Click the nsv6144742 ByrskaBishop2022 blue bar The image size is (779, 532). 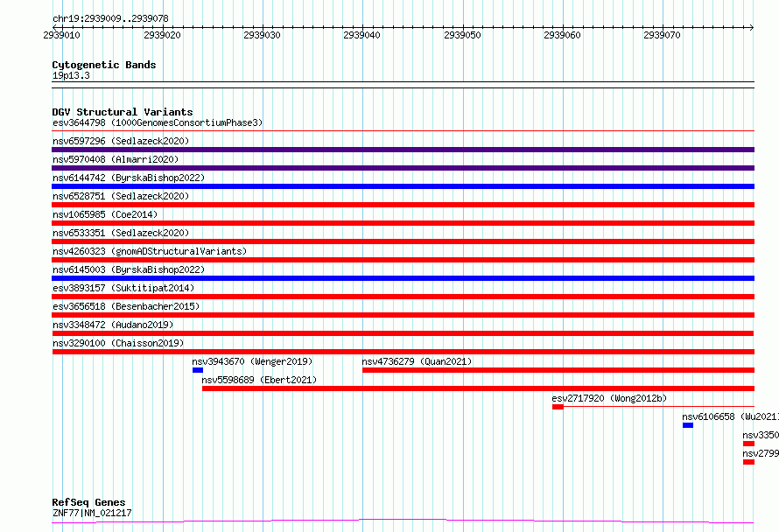403,186
